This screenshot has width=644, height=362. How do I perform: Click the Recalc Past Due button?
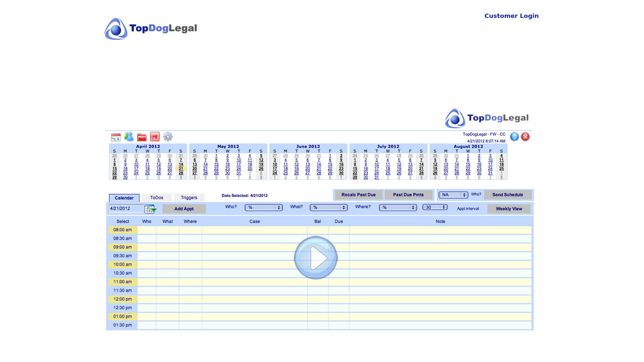click(x=359, y=195)
